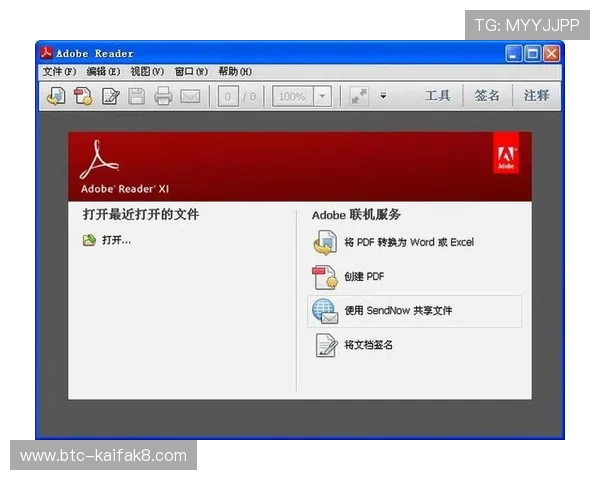Open the toolbar's small customize arrow
Screen dimensions: 600x480
(x=383, y=96)
